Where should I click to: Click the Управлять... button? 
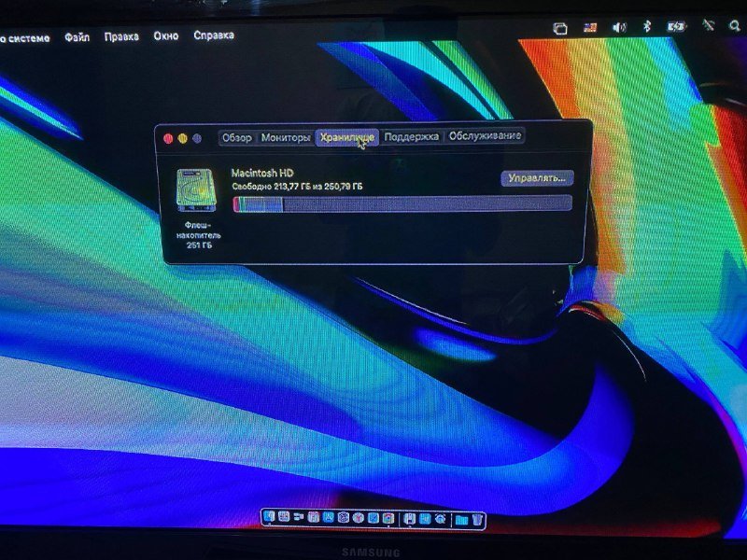coord(539,177)
